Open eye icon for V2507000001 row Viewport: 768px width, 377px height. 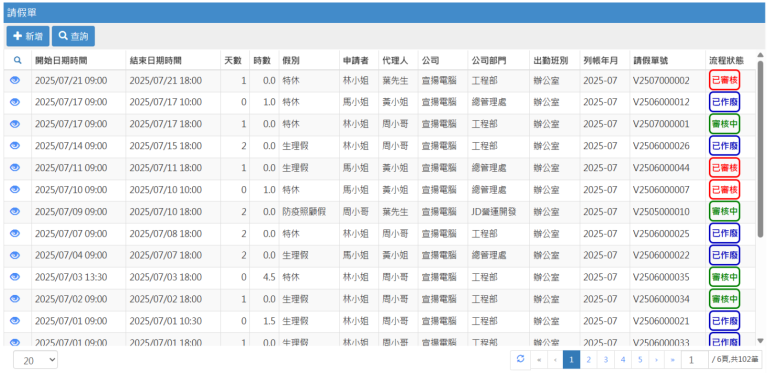tap(15, 124)
